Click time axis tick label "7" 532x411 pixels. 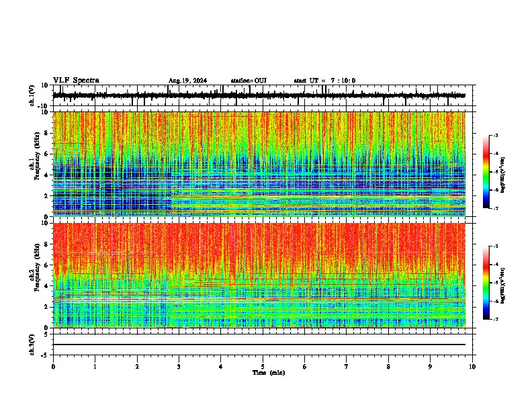click(x=347, y=367)
